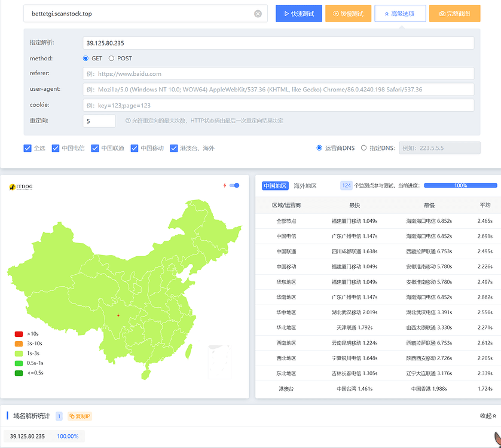Clear the domain input with the X icon

pyautogui.click(x=258, y=14)
